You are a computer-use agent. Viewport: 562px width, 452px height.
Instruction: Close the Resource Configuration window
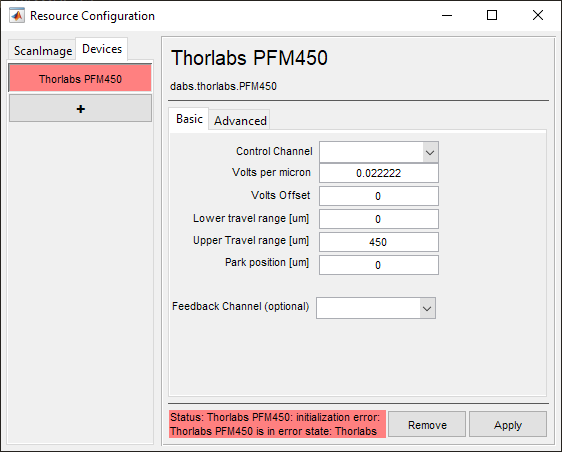tap(538, 15)
